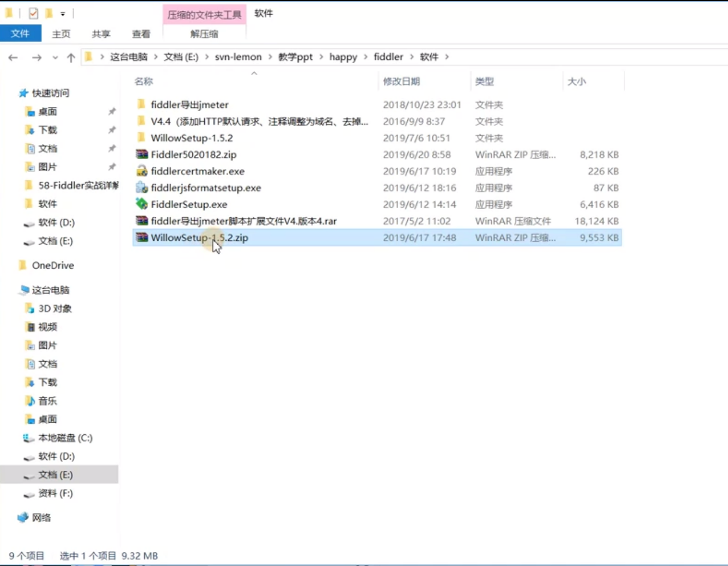This screenshot has height=566, width=728.
Task: Click the Fiddler5020182.zip archive icon
Action: point(142,154)
